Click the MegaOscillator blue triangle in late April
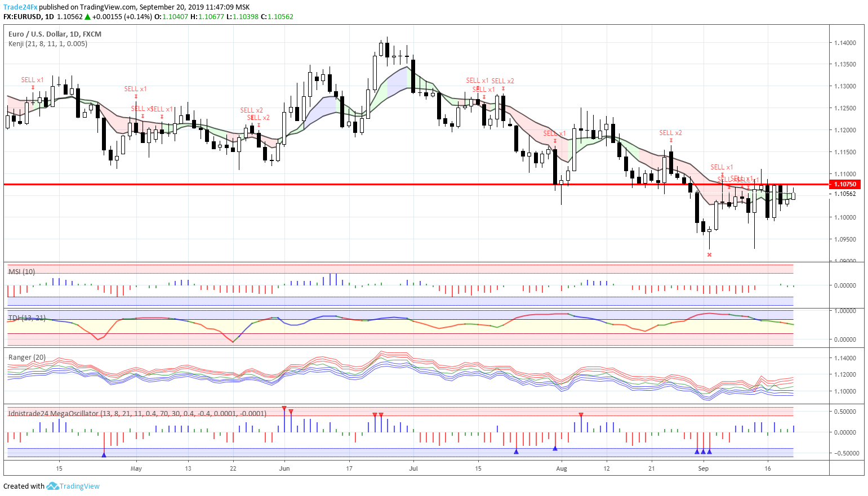This screenshot has width=868, height=496. (x=104, y=454)
